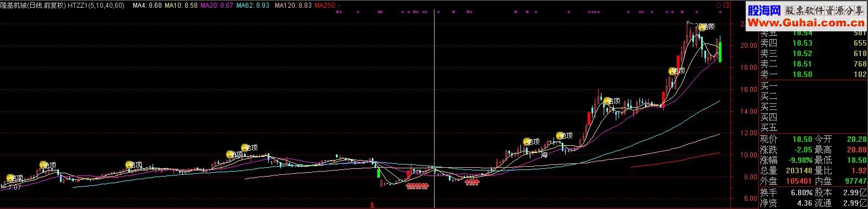Click the 卖一 ask price 18.50 row
The image size is (868, 209).
(x=813, y=75)
